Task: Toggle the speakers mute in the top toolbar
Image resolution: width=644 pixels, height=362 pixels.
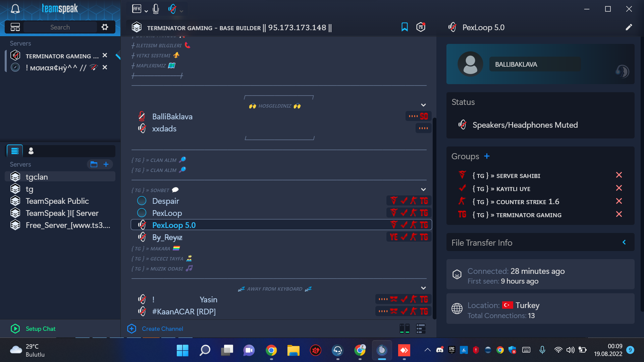Action: [x=172, y=9]
